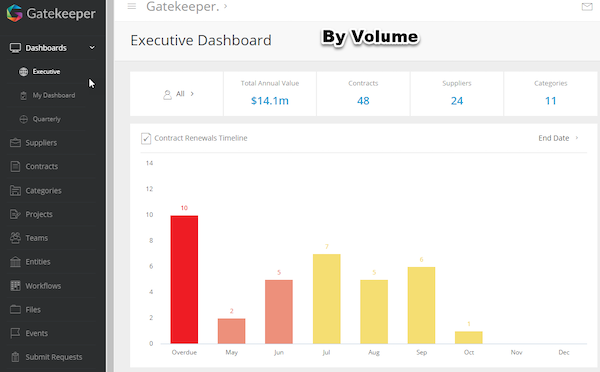Click the Dec axis label
Image resolution: width=600 pixels, height=372 pixels.
point(564,352)
